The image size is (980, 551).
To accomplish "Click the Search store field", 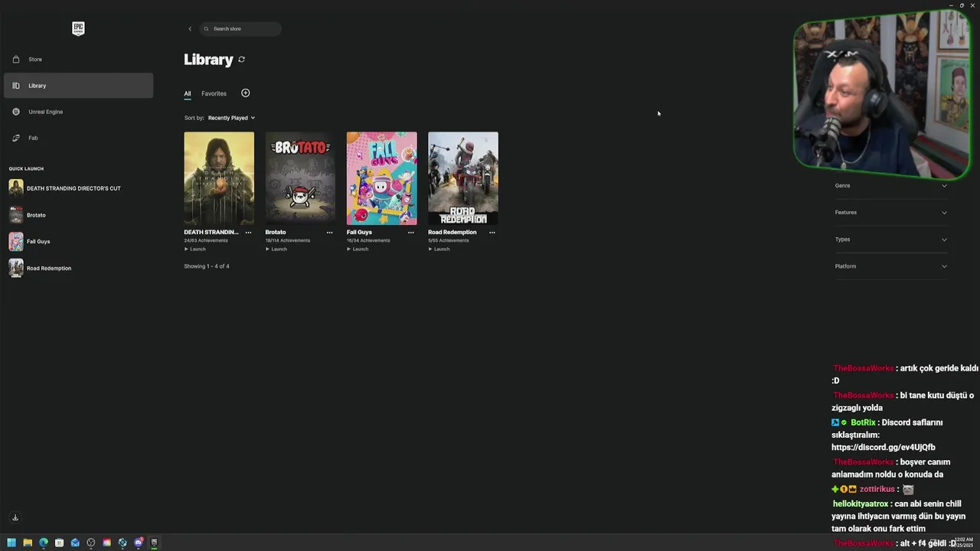I will click(240, 29).
